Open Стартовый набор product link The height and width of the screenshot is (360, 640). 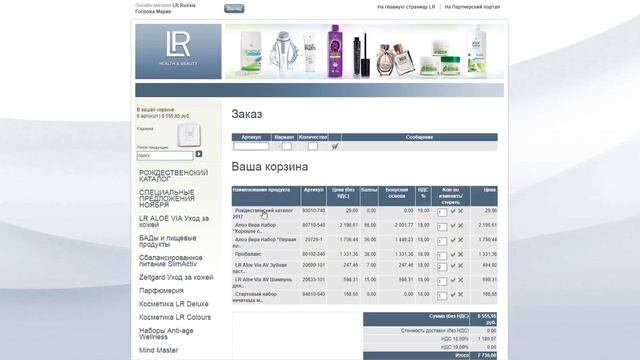pyautogui.click(x=255, y=297)
